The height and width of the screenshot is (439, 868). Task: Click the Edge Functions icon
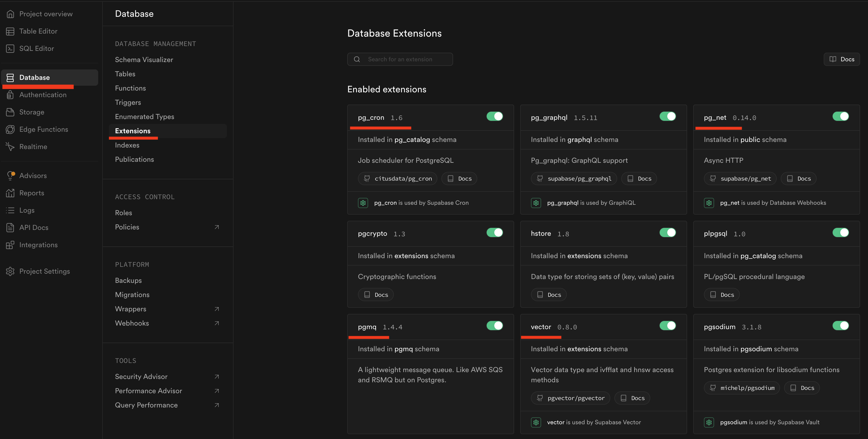[x=10, y=129]
